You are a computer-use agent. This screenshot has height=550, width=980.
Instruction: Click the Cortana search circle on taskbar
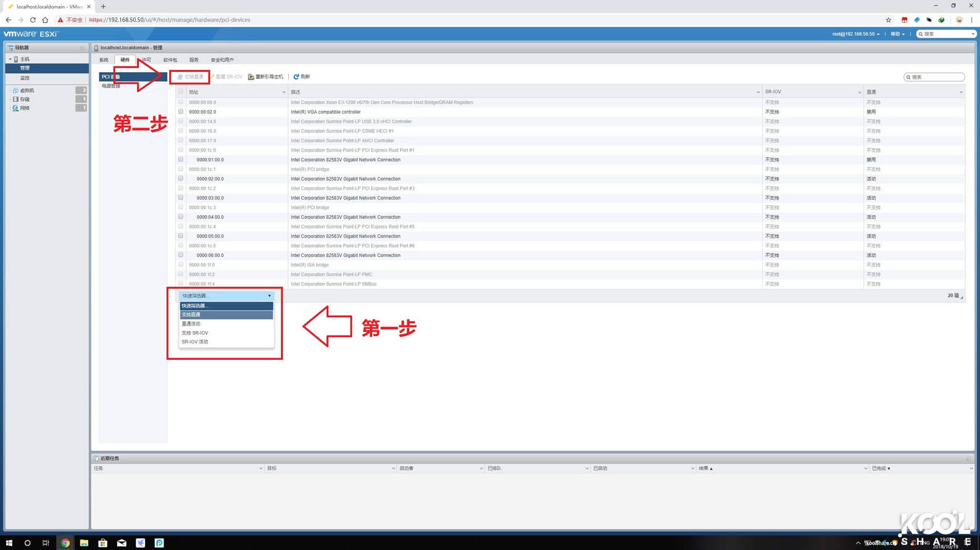(27, 543)
